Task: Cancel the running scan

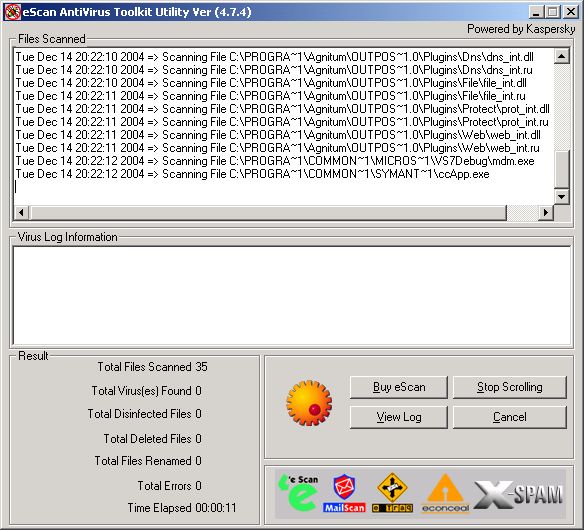Action: 510,417
